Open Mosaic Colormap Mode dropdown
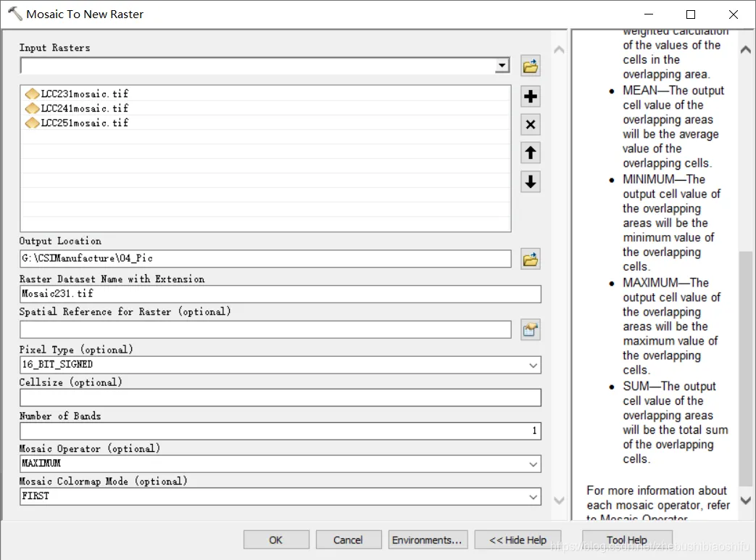Image resolution: width=756 pixels, height=560 pixels. point(533,497)
